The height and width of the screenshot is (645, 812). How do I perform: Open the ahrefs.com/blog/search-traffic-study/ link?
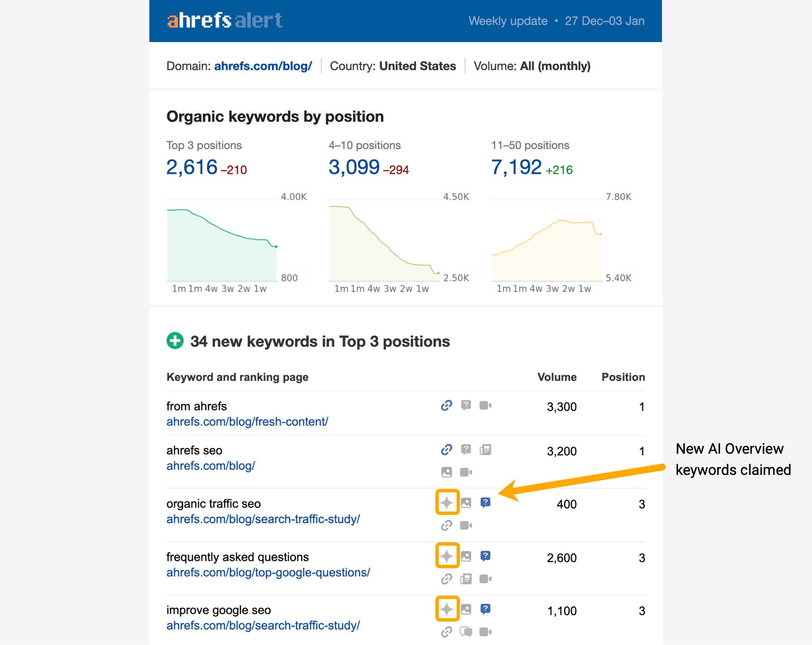(x=263, y=519)
